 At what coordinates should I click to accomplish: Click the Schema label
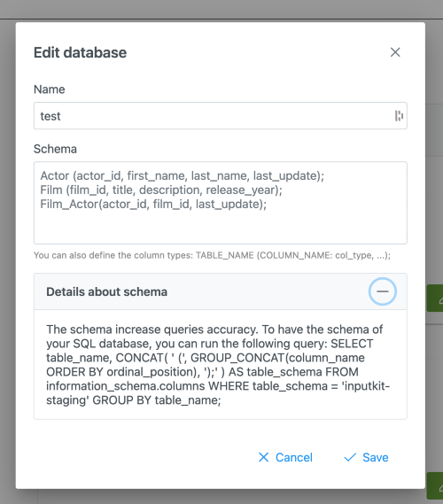[x=55, y=149]
